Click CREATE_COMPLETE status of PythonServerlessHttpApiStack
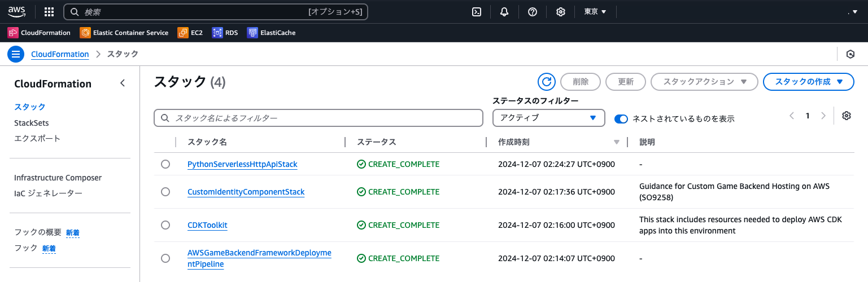868x282 pixels. (398, 164)
